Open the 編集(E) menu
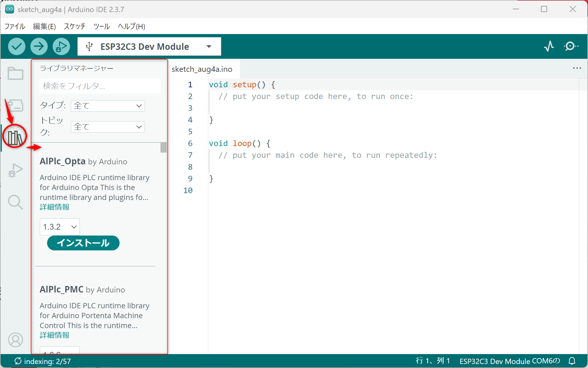This screenshot has width=588, height=368. coord(44,26)
